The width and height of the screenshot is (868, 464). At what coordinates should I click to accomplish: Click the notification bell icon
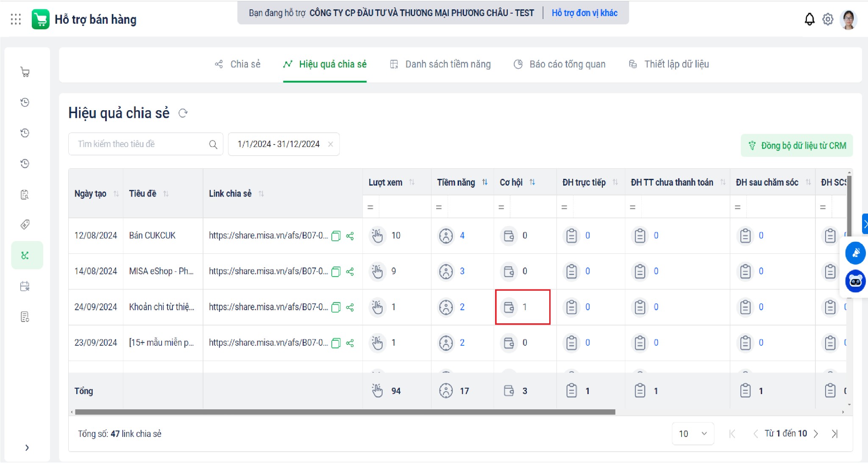click(x=809, y=19)
